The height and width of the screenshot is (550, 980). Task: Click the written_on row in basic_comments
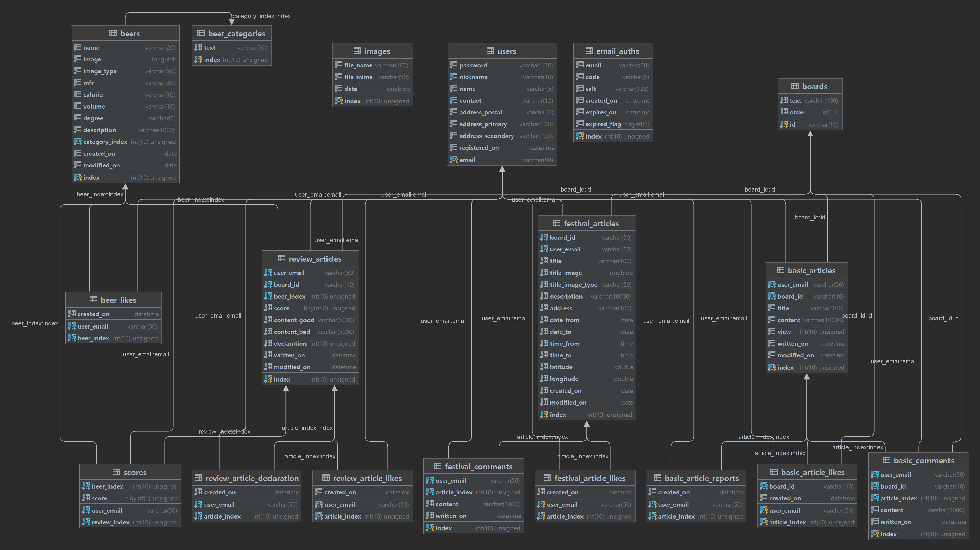click(x=919, y=522)
